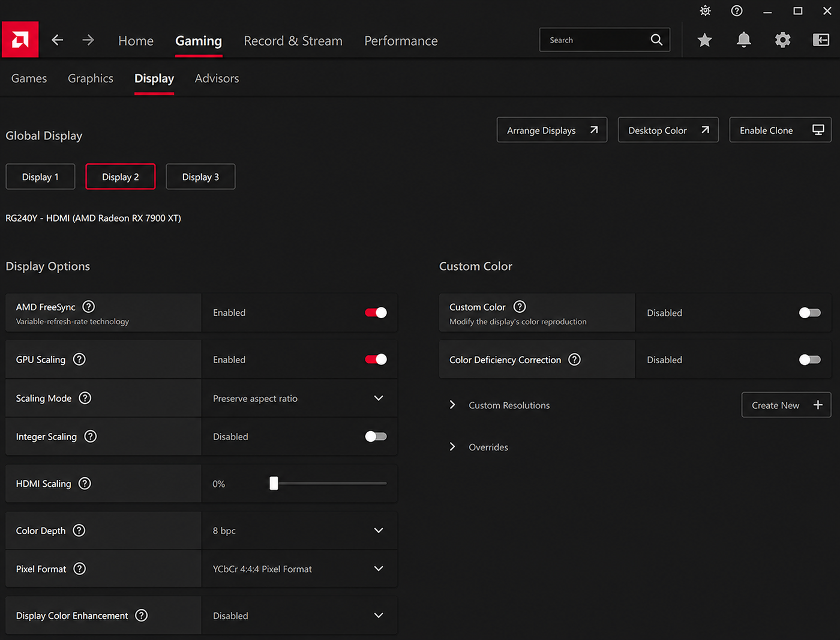Show HDMI Scaling help icon
This screenshot has width=840, height=640.
(85, 483)
